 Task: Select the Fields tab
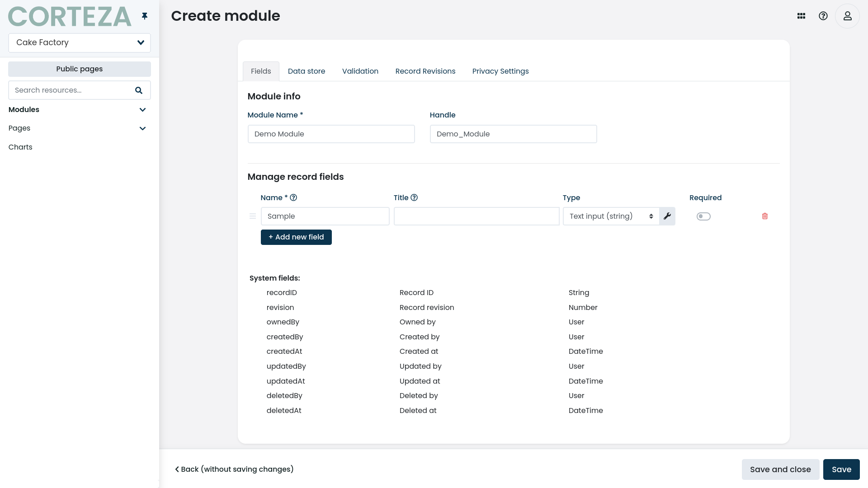click(261, 71)
